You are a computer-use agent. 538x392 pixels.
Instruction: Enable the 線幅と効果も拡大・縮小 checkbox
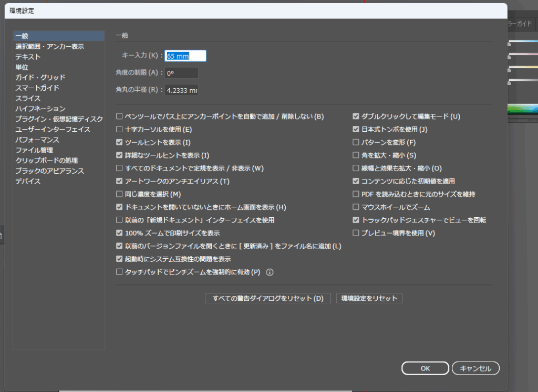(356, 168)
